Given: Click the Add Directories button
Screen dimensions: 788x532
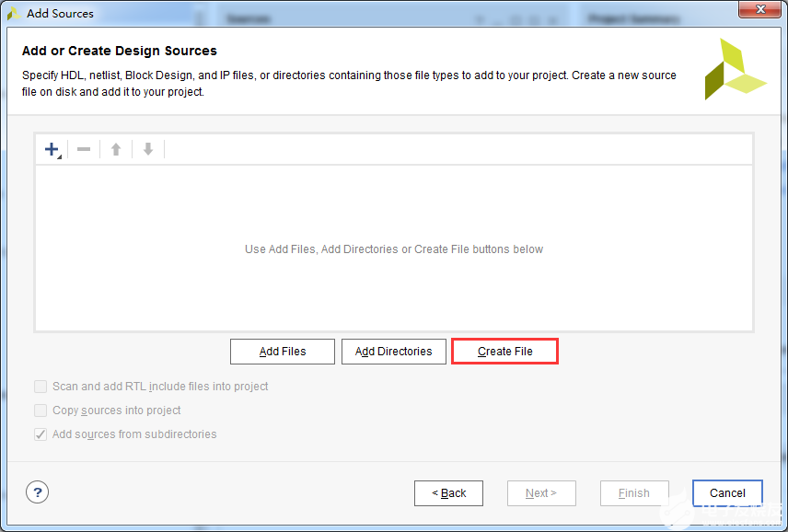Looking at the screenshot, I should pyautogui.click(x=393, y=352).
